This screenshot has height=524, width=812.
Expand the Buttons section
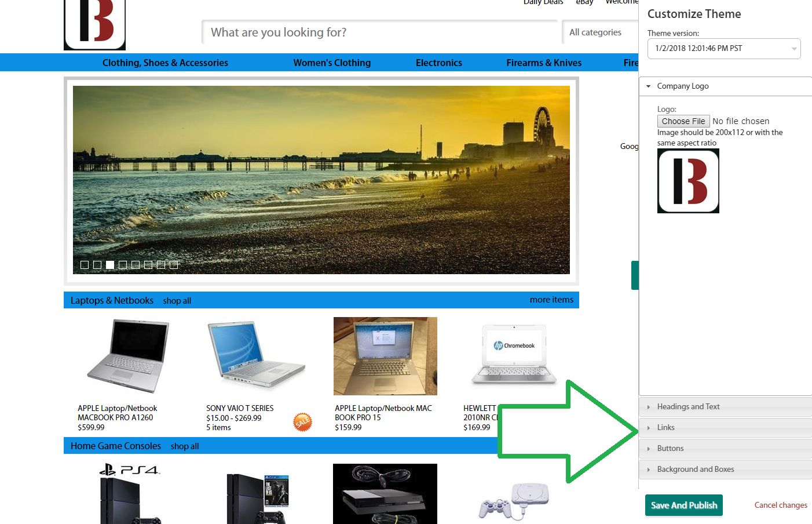pyautogui.click(x=670, y=449)
